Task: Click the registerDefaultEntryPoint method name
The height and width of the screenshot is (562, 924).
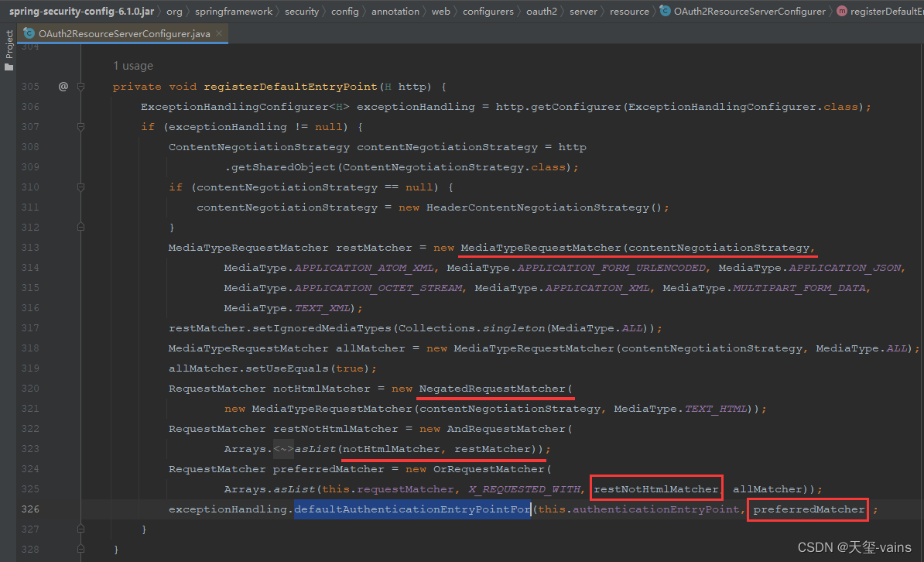Action: [x=290, y=87]
